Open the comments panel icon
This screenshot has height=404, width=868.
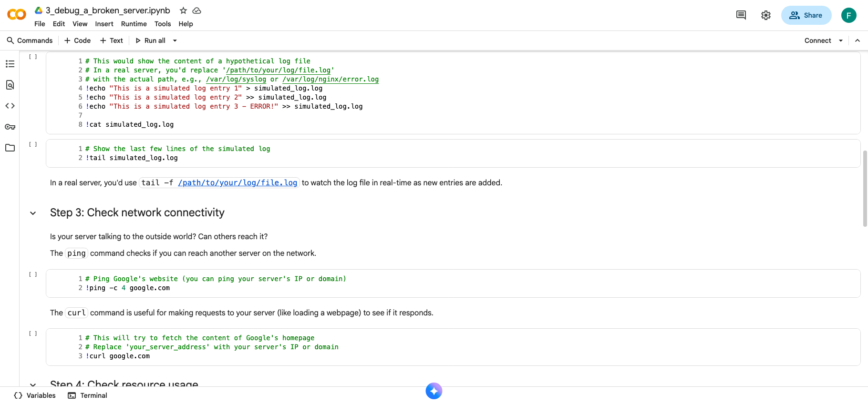click(741, 15)
